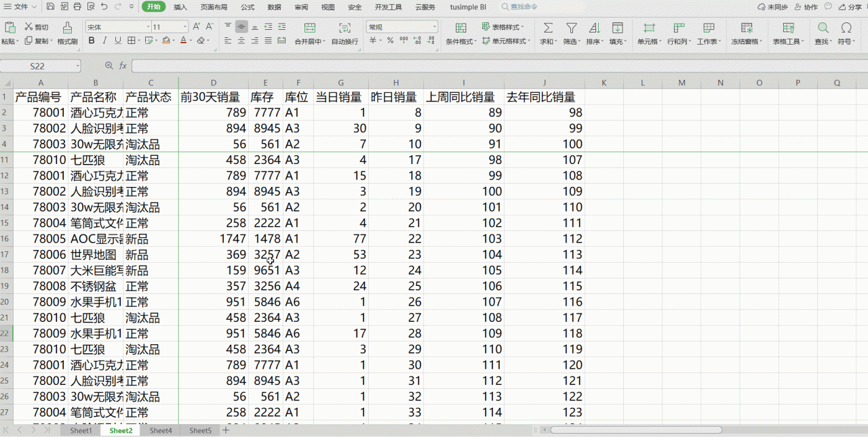868x437 pixels.
Task: Click the zoom magnifier icon beside fx
Action: [x=108, y=66]
